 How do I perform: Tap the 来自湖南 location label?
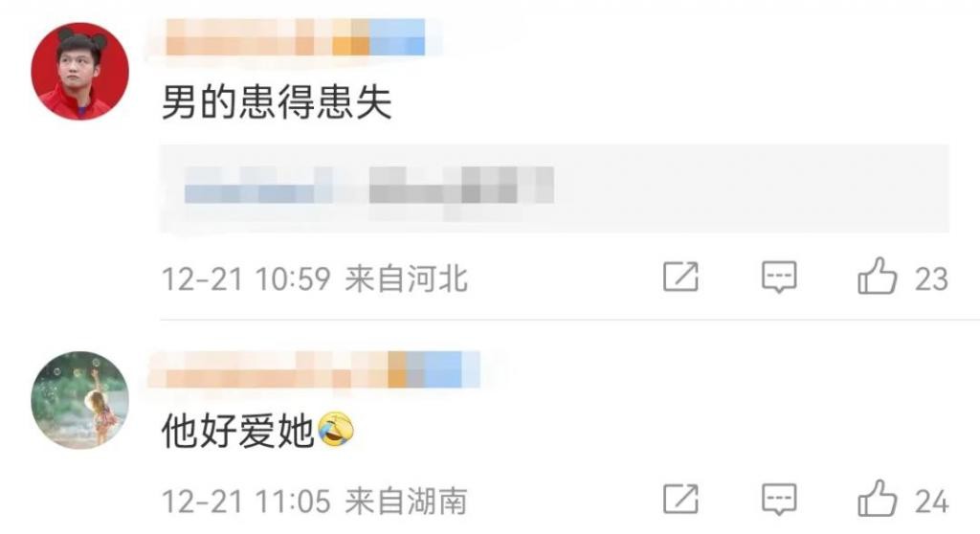(406, 501)
